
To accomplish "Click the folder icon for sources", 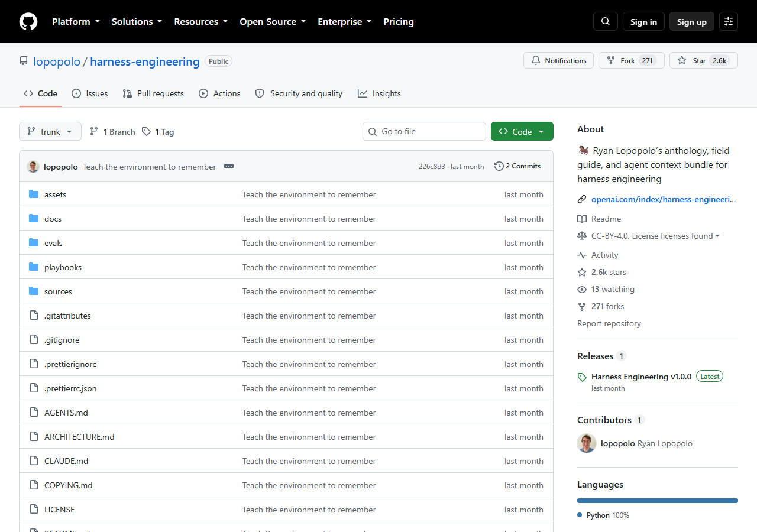I will point(34,291).
